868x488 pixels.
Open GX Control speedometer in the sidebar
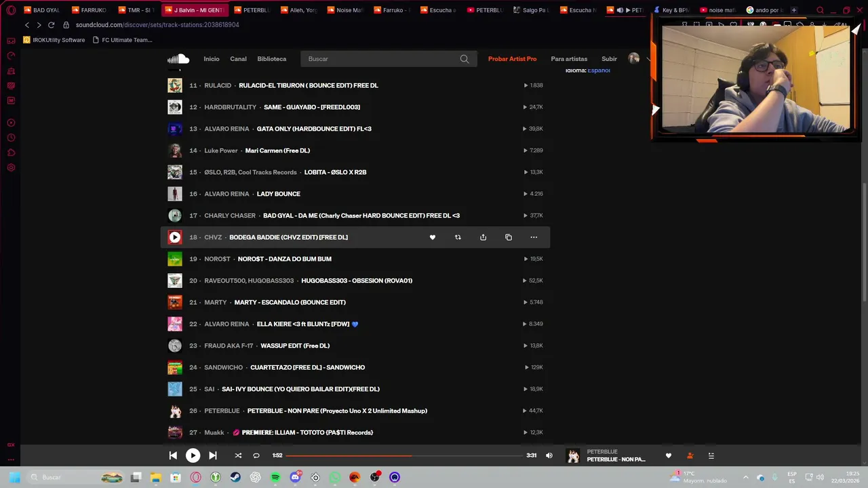pyautogui.click(x=11, y=56)
